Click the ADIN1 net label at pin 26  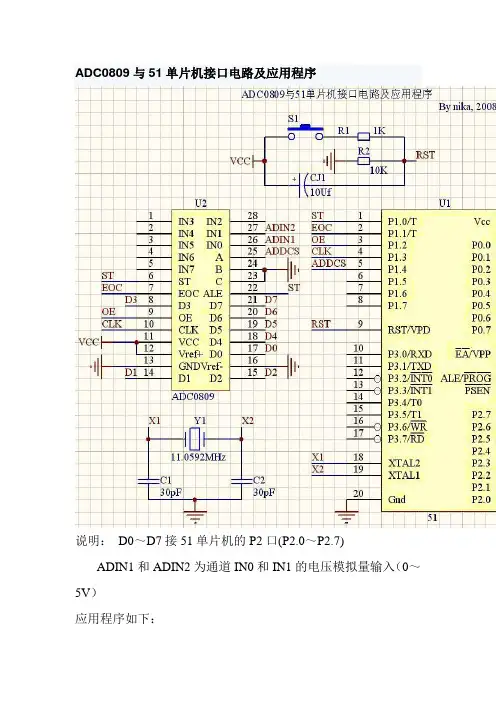(x=280, y=240)
